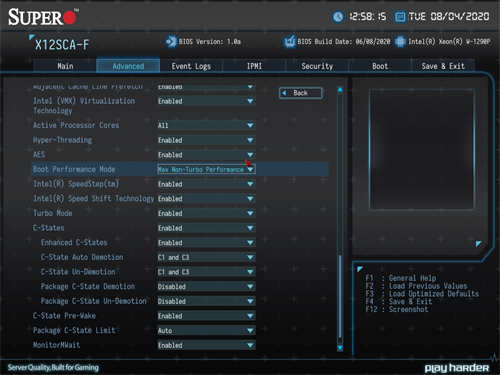Click the BIOS Build Date icon
This screenshot has height=375, width=500.
point(290,42)
